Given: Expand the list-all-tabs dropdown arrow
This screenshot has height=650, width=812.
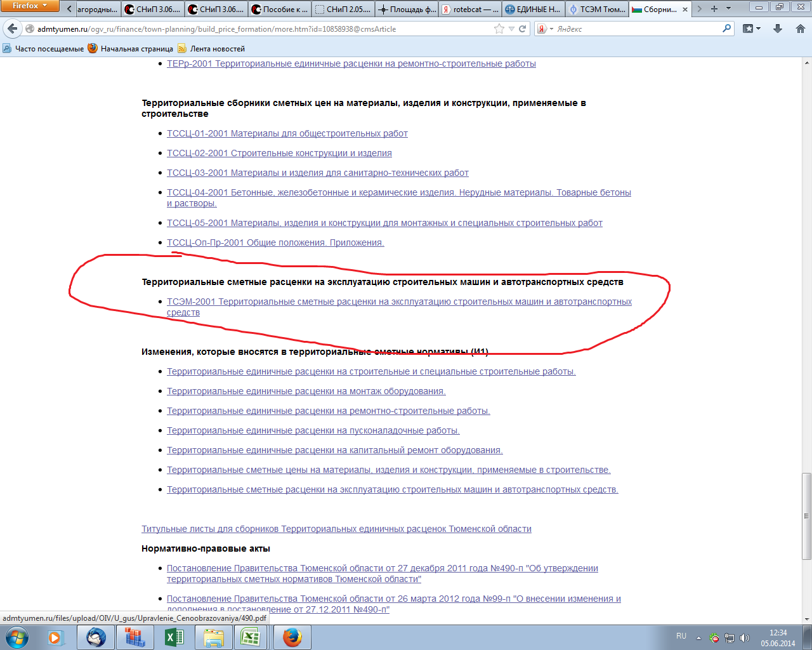Looking at the screenshot, I should [x=728, y=9].
